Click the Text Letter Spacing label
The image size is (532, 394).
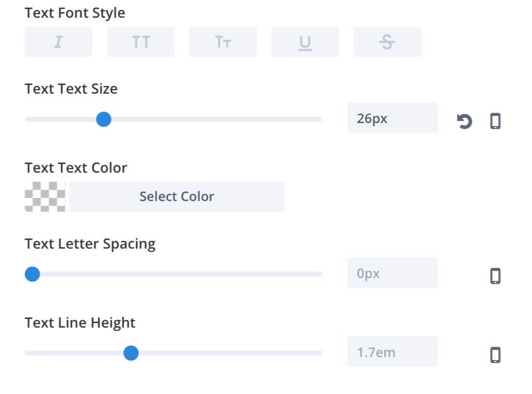(90, 244)
